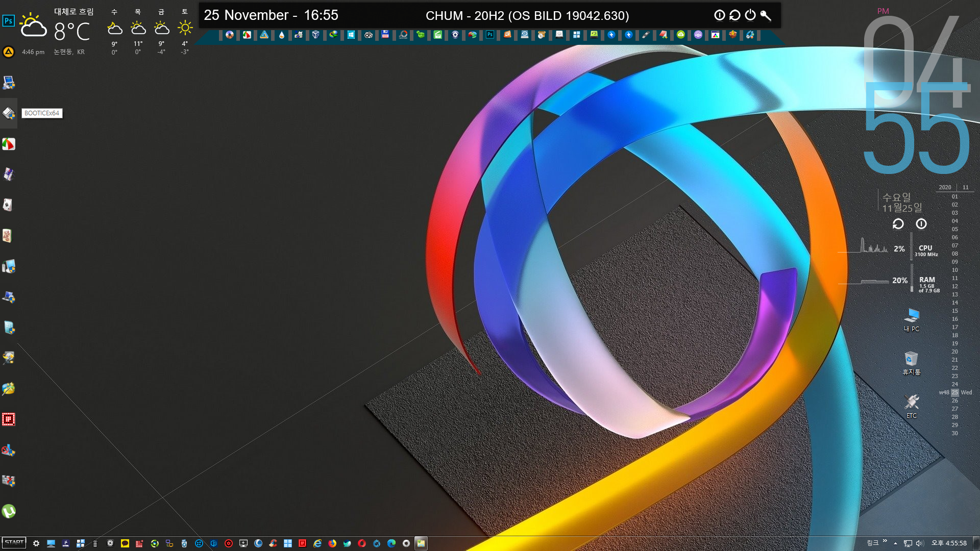Click the circled power icon under the date widget
This screenshot has width=980, height=551.
pyautogui.click(x=921, y=224)
